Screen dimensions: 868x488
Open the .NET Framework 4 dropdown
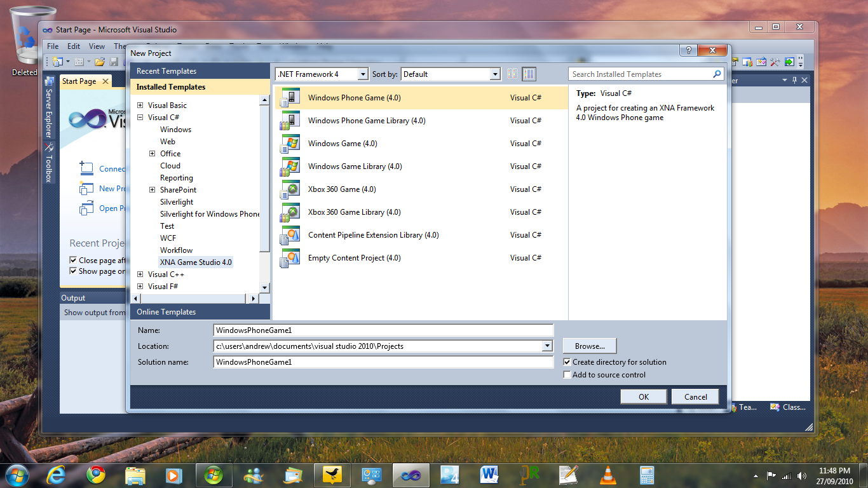pos(363,74)
